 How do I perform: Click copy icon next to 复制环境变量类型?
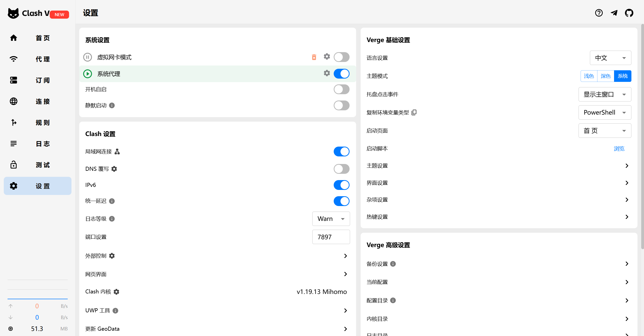point(414,112)
